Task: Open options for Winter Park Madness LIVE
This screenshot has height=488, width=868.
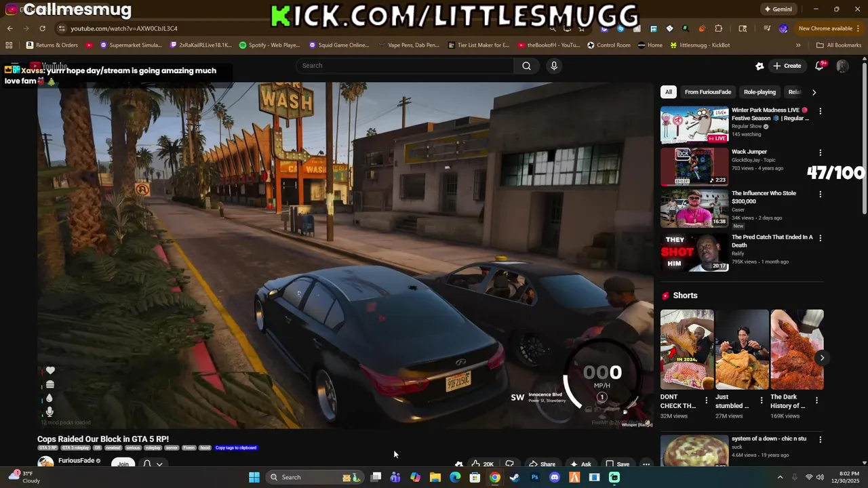Action: 820,111
